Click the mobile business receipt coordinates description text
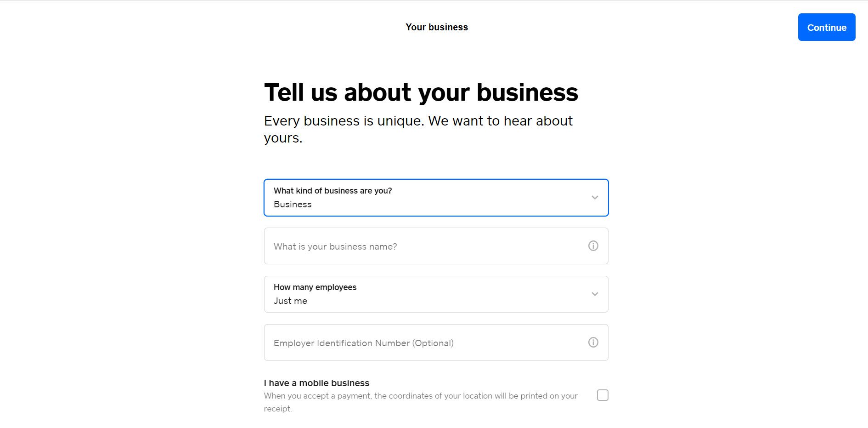The height and width of the screenshot is (428, 868). [421, 402]
